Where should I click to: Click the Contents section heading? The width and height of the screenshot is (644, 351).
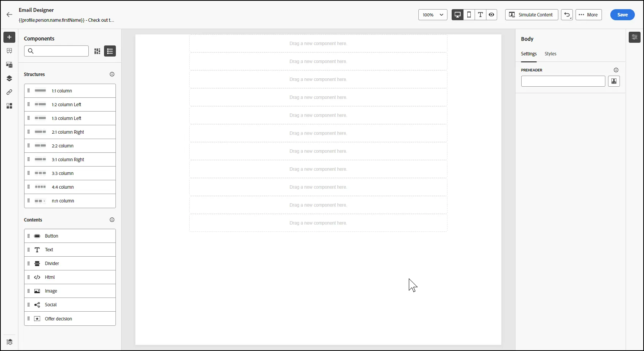pyautogui.click(x=33, y=220)
